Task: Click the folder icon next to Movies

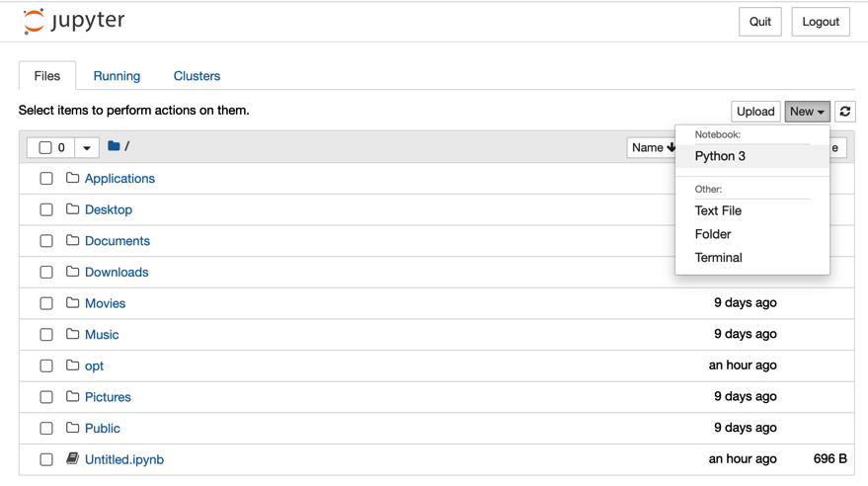Action: pyautogui.click(x=72, y=303)
